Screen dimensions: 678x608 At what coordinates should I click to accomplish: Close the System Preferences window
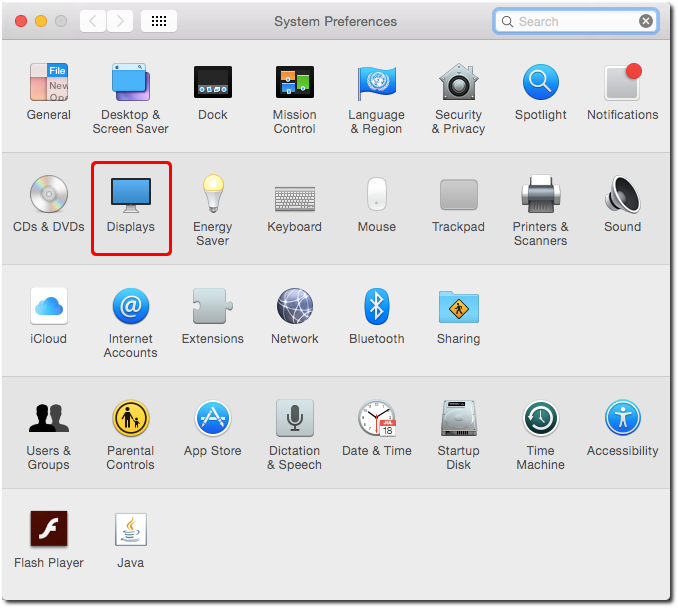point(21,21)
